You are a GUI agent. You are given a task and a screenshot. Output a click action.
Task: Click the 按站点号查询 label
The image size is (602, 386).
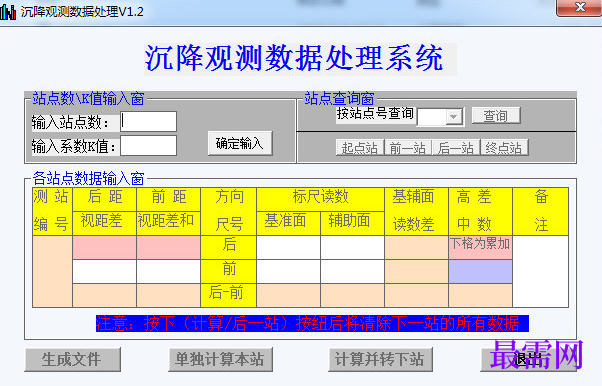[375, 114]
